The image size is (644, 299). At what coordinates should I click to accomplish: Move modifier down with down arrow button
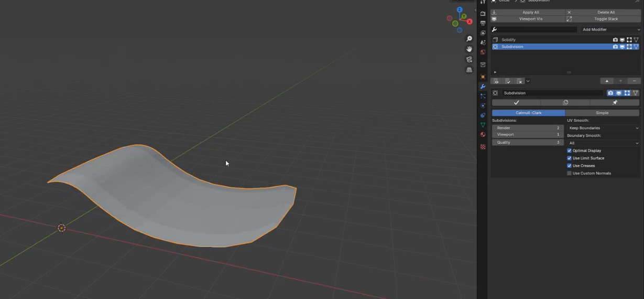point(620,81)
